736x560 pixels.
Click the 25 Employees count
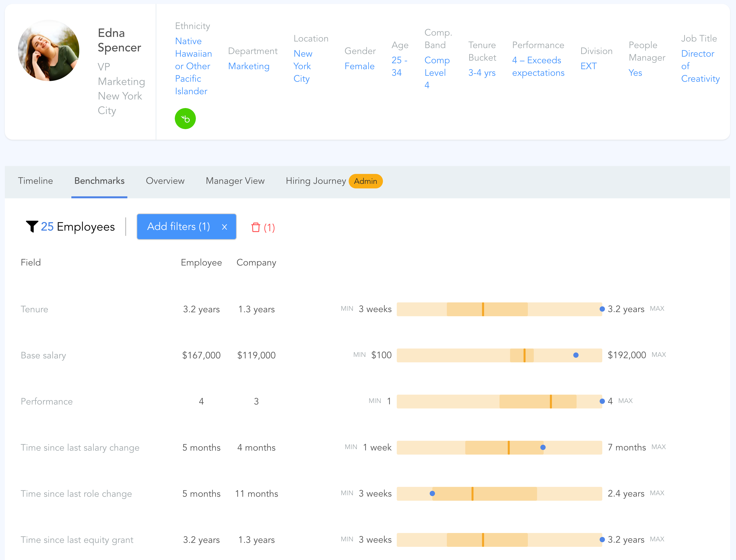coord(77,227)
